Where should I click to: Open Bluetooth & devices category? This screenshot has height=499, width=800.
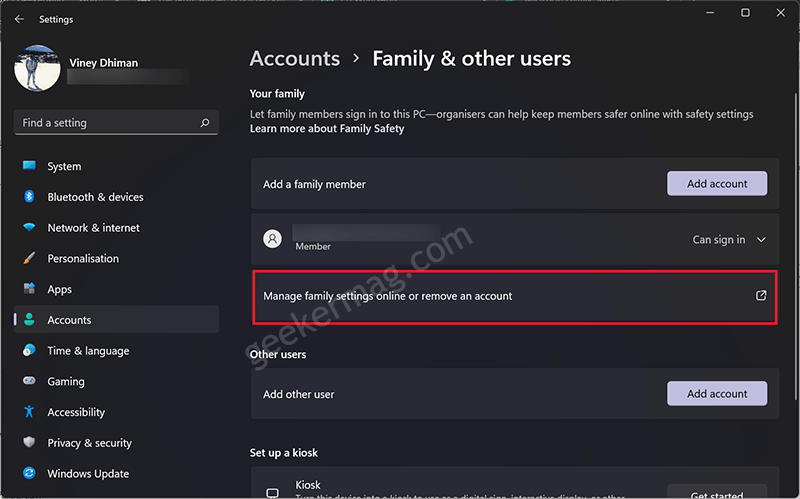click(116, 197)
